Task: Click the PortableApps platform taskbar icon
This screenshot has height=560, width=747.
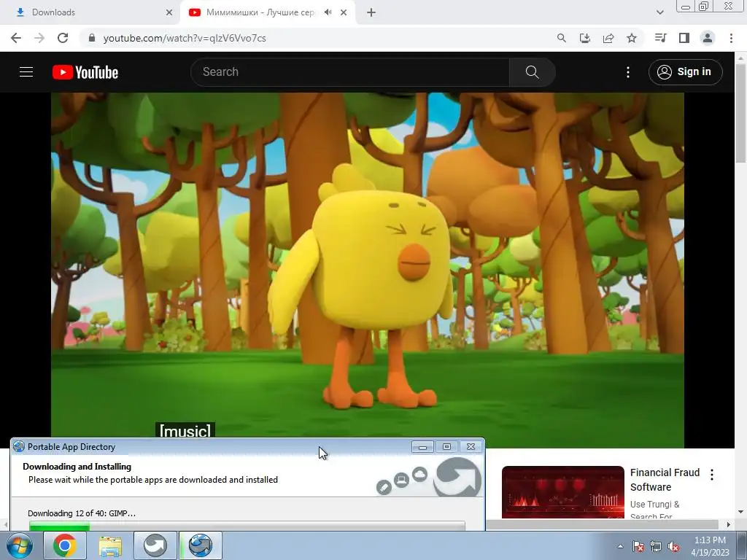Action: coord(155,545)
